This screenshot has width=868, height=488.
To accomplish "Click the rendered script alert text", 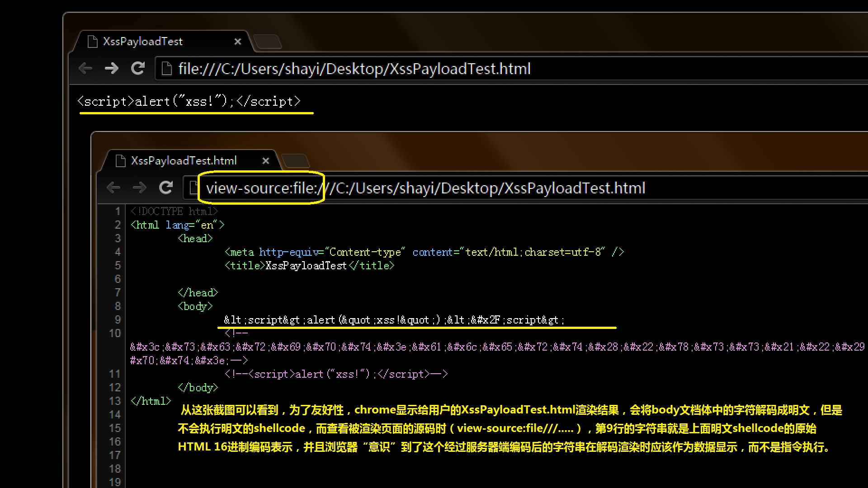I will [189, 101].
